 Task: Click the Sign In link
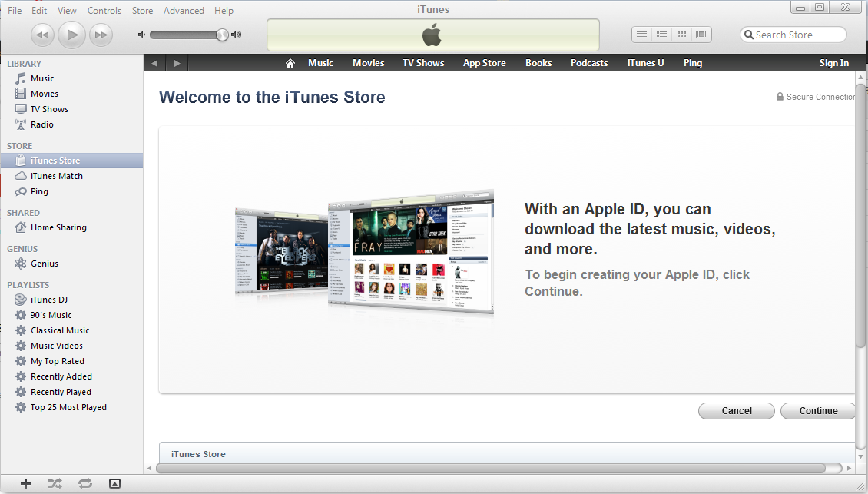click(x=833, y=63)
